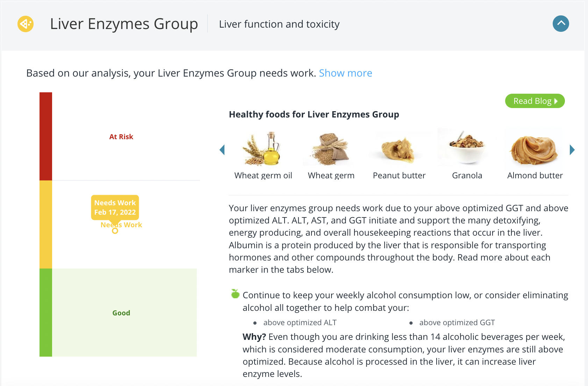The width and height of the screenshot is (588, 386).
Task: Click the red At Risk color bar
Action: [x=46, y=136]
